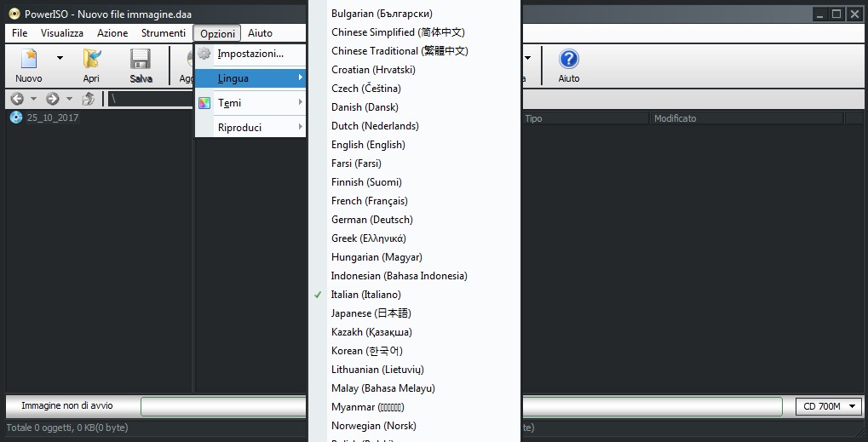
Task: Select the 25_10_2017 disc tree item
Action: click(53, 118)
